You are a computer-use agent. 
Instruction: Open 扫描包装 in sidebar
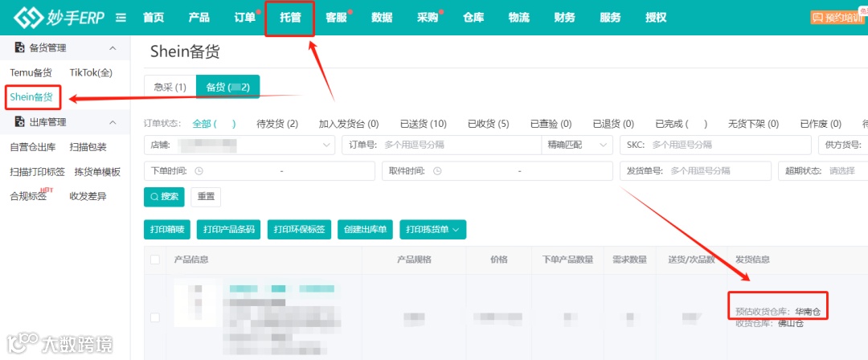(88, 147)
